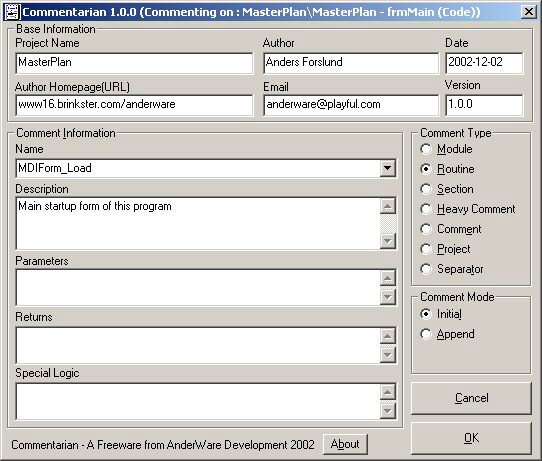The width and height of the screenshot is (542, 461).
Task: Click Returns box scroll down arrow
Action: point(387,355)
